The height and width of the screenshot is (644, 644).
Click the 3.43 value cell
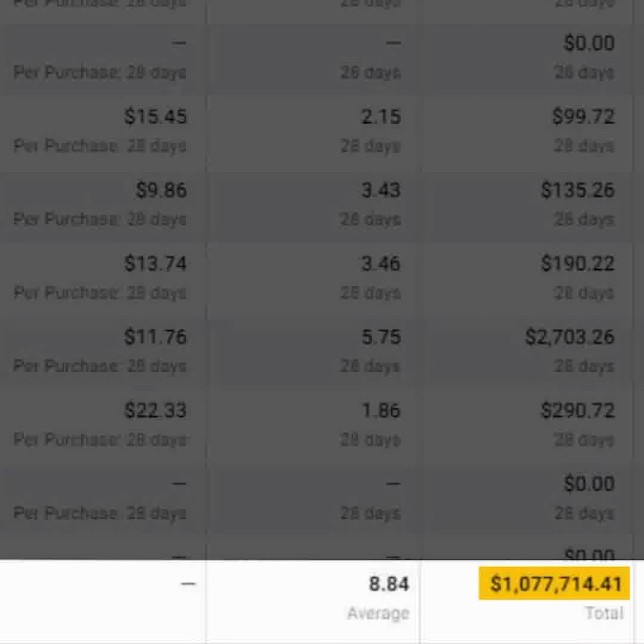[x=381, y=190]
